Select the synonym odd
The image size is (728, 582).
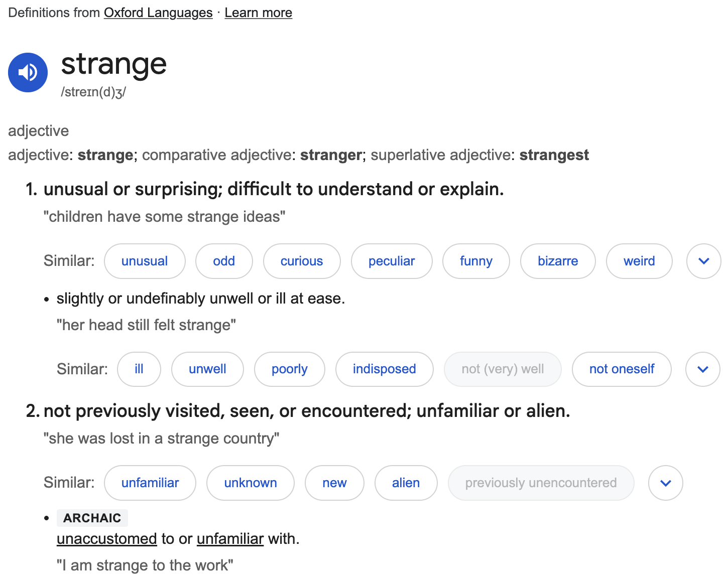pyautogui.click(x=224, y=261)
